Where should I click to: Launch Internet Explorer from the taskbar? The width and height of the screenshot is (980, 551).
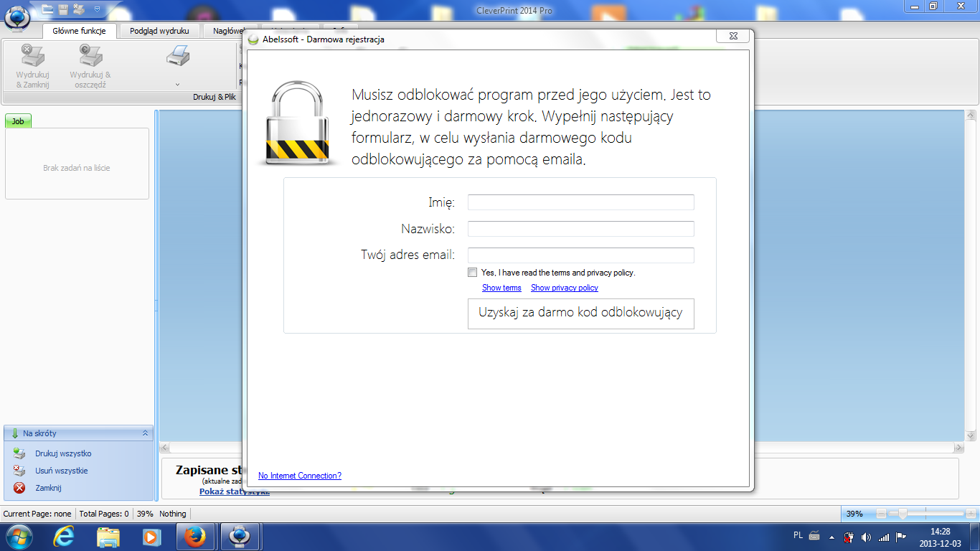click(65, 537)
